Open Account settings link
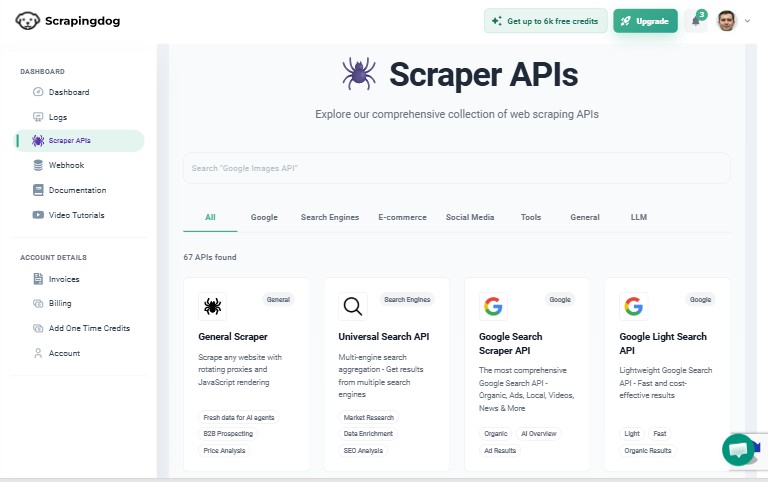 64,353
